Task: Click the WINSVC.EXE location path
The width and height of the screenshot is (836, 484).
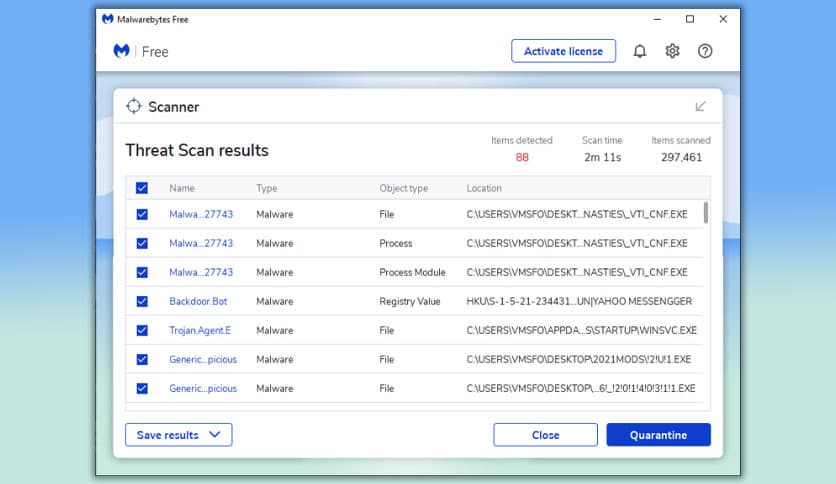Action: tap(582, 330)
